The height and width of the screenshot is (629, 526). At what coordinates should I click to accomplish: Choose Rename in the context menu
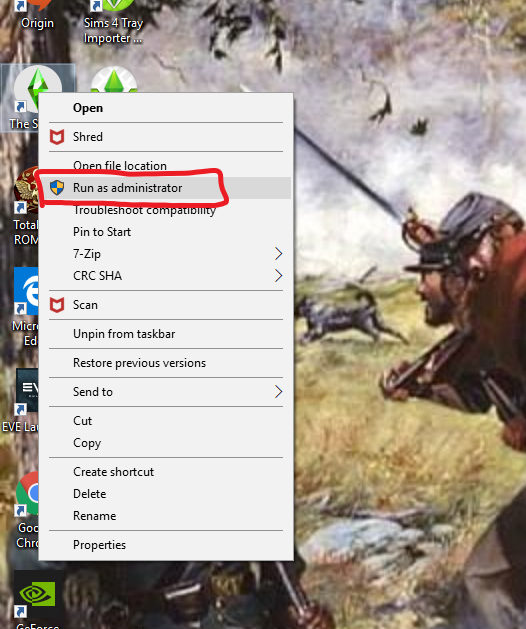click(x=166, y=516)
